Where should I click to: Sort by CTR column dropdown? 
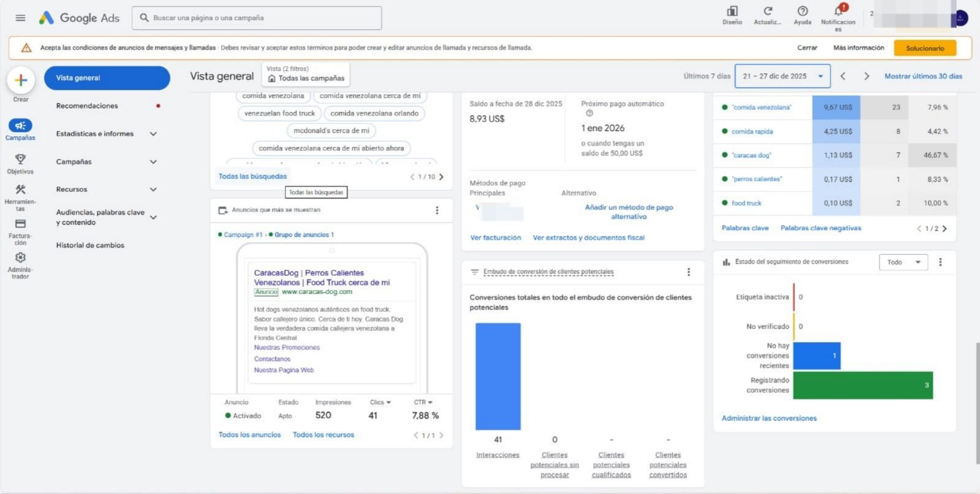click(x=423, y=402)
